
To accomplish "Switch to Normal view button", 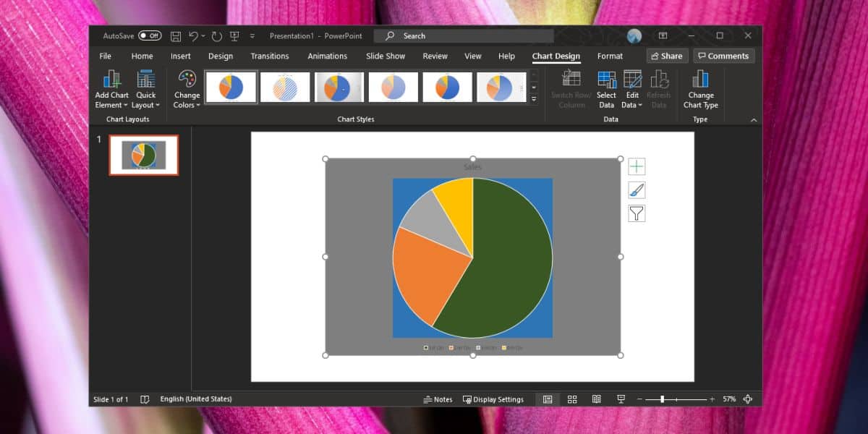I will (x=548, y=399).
